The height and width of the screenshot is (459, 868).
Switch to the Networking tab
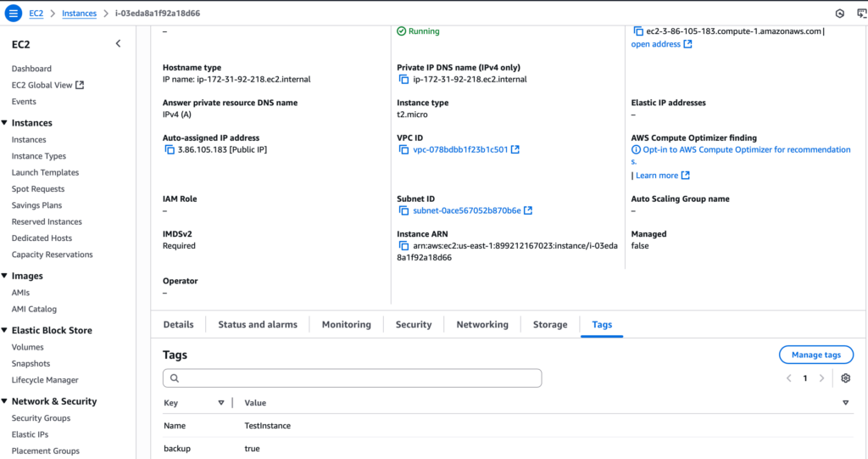pos(481,325)
